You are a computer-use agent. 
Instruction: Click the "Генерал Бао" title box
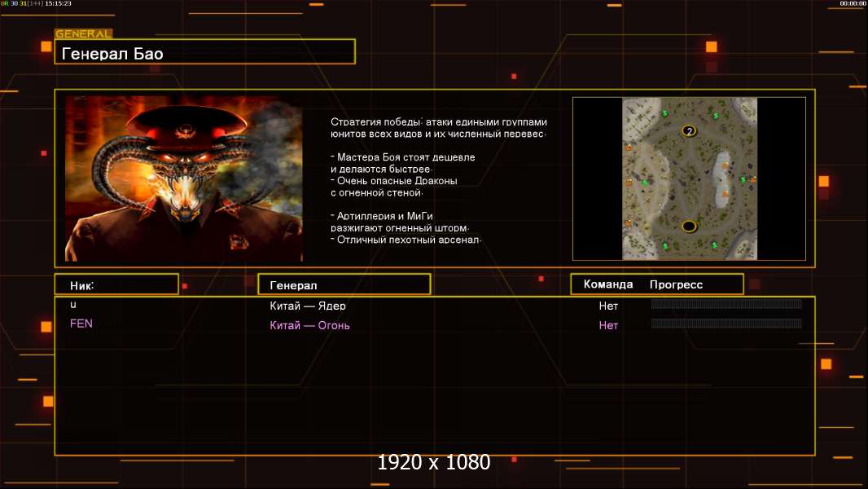(x=204, y=52)
